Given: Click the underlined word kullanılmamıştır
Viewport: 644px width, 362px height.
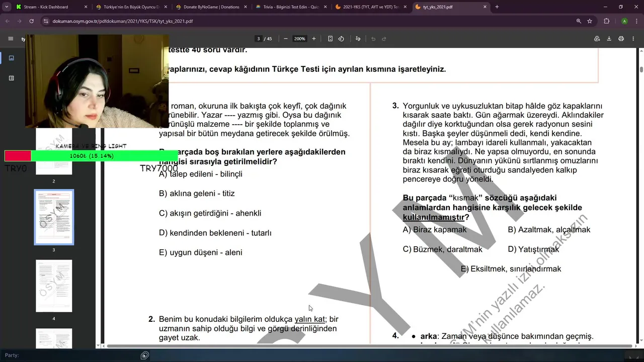Looking at the screenshot, I should [x=433, y=218].
